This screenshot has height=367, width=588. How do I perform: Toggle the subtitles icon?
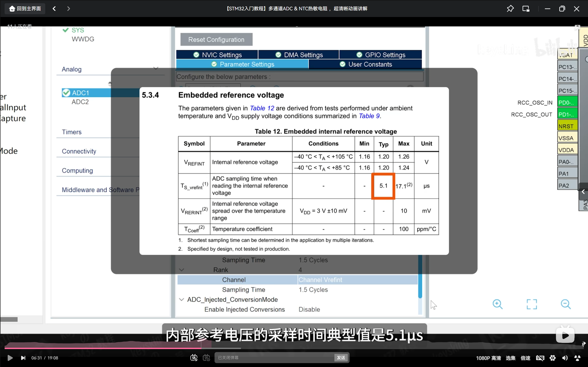coord(540,358)
